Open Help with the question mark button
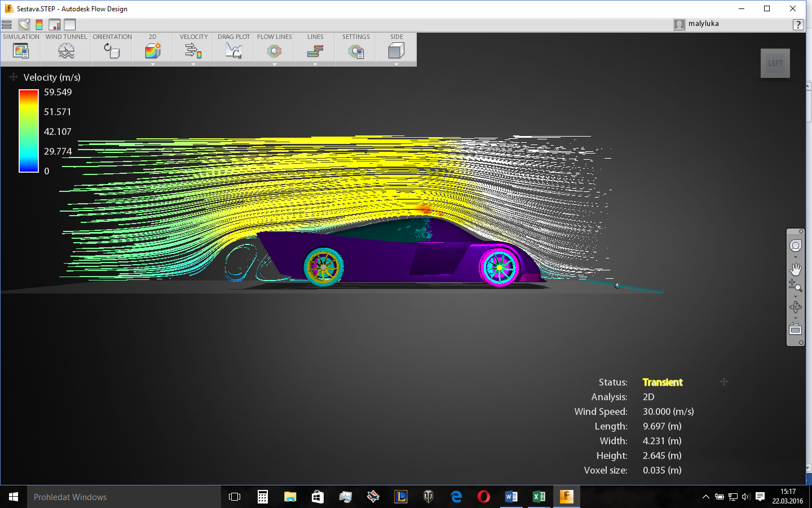 click(798, 24)
